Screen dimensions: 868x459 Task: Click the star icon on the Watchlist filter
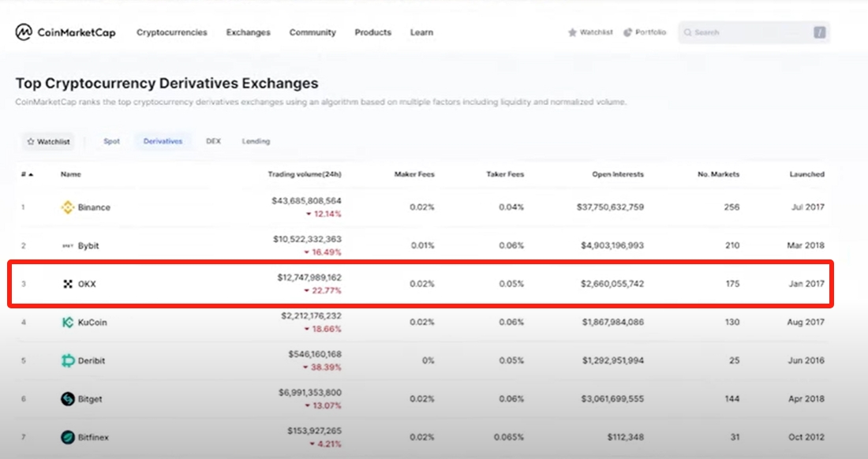coord(31,142)
